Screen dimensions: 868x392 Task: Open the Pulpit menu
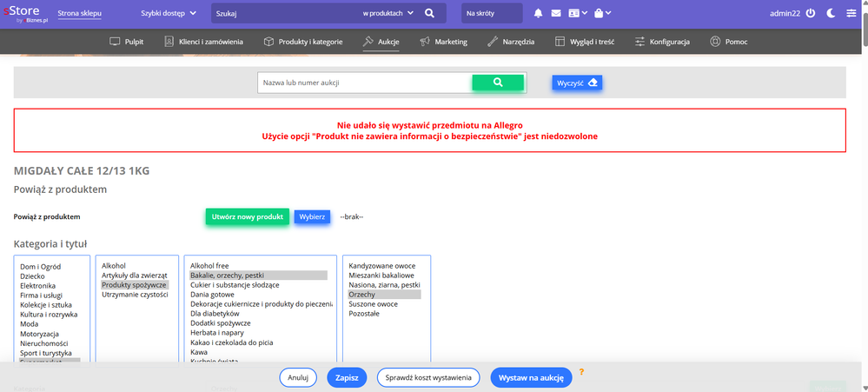[x=127, y=42]
